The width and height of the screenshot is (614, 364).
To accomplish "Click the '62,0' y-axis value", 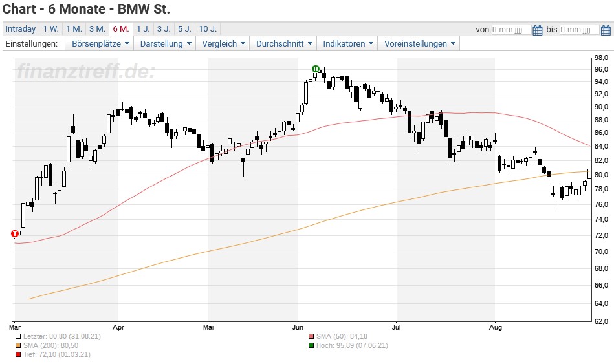I will coord(601,321).
